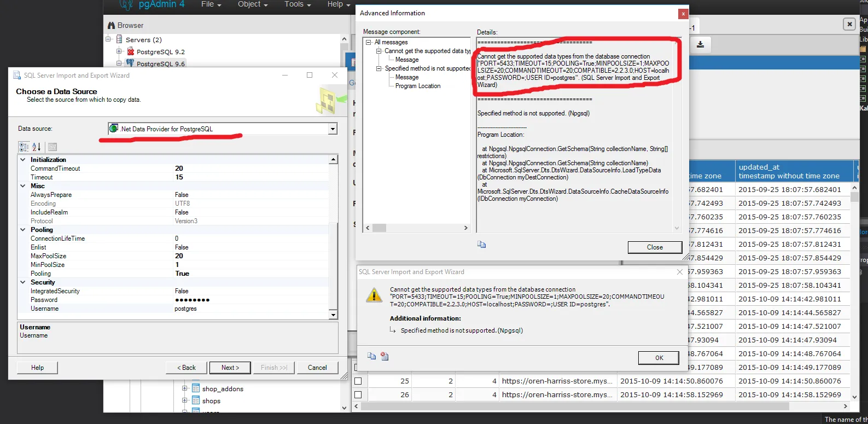This screenshot has width=868, height=424.
Task: Collapse the Misc property group
Action: point(23,186)
